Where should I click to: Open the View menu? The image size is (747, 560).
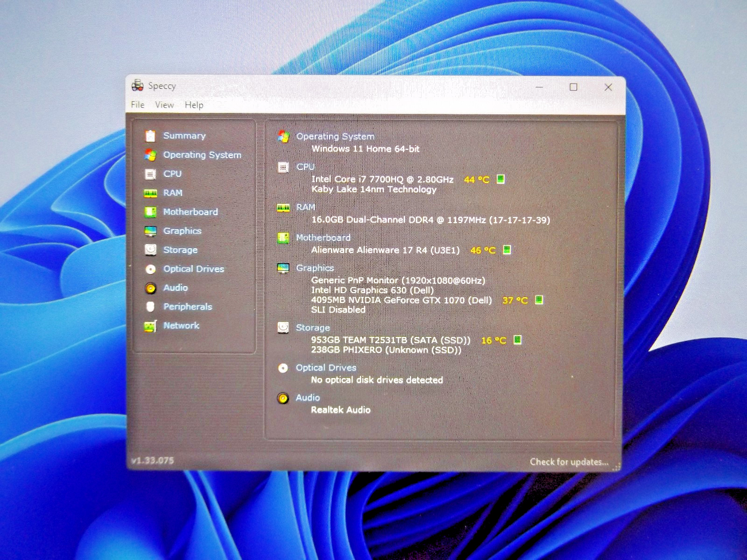click(164, 105)
